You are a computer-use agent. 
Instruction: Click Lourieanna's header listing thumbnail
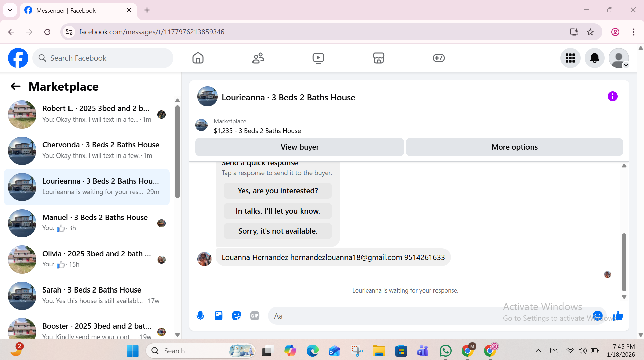(208, 97)
